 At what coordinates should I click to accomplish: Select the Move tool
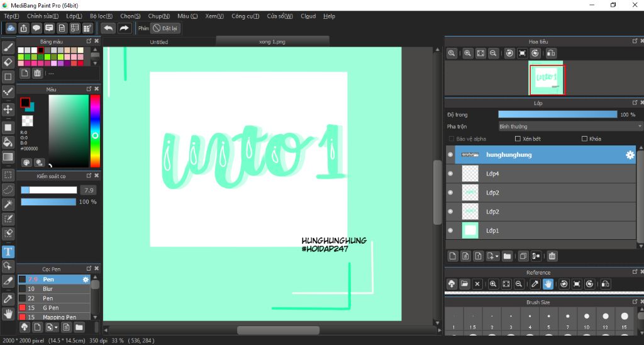coord(8,110)
